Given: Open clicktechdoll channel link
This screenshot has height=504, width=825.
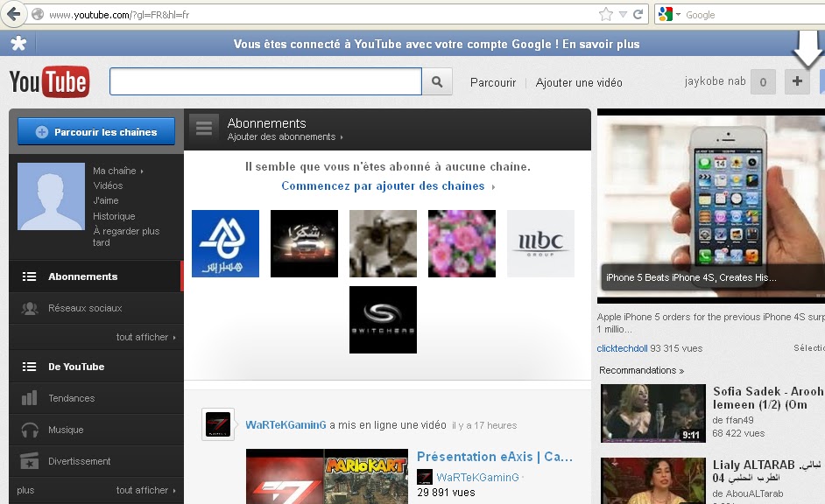Looking at the screenshot, I should (x=622, y=348).
